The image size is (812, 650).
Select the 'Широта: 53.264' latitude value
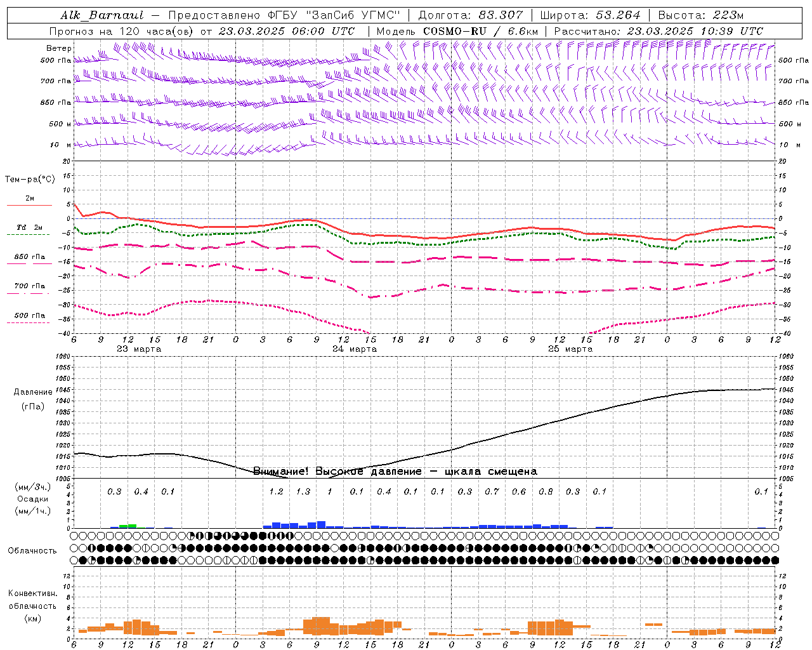590,15
